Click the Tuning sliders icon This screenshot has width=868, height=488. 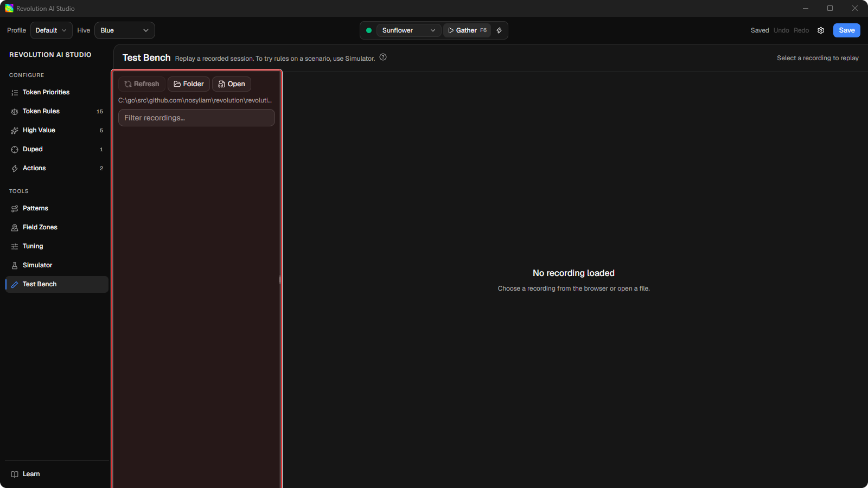point(15,247)
